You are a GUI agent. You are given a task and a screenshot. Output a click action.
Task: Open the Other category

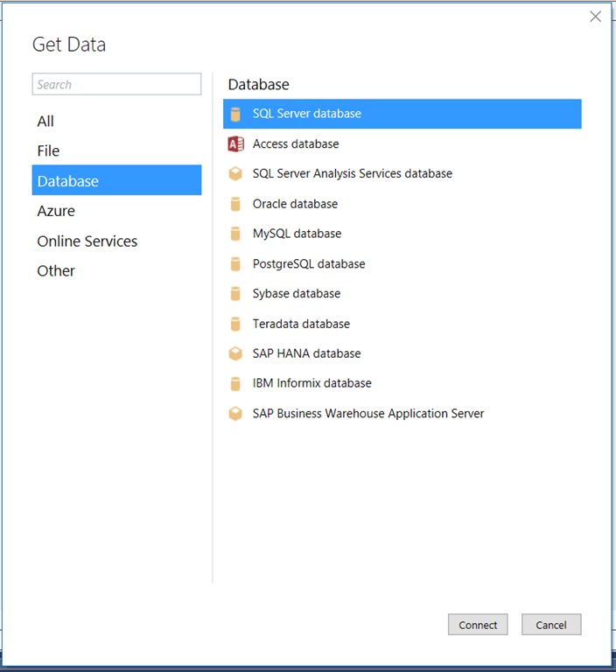(116, 271)
